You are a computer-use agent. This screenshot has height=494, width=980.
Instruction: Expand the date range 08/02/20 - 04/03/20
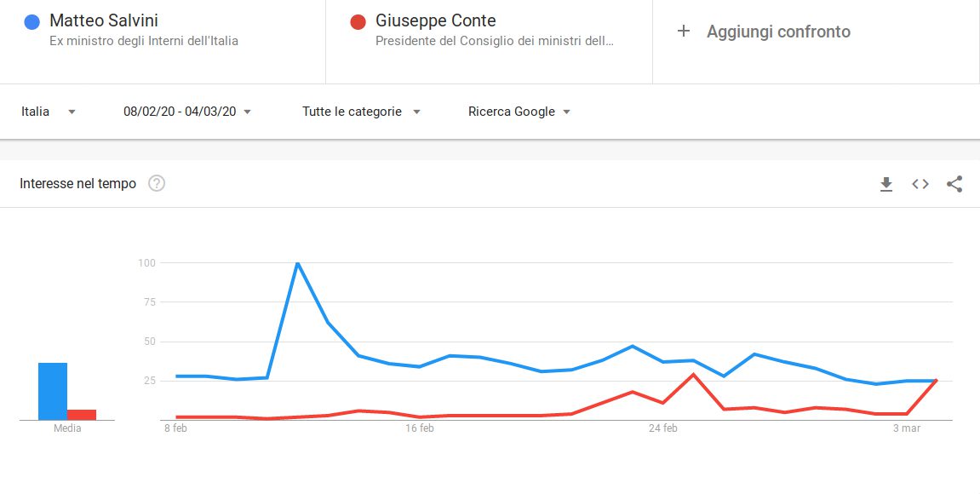(x=187, y=112)
